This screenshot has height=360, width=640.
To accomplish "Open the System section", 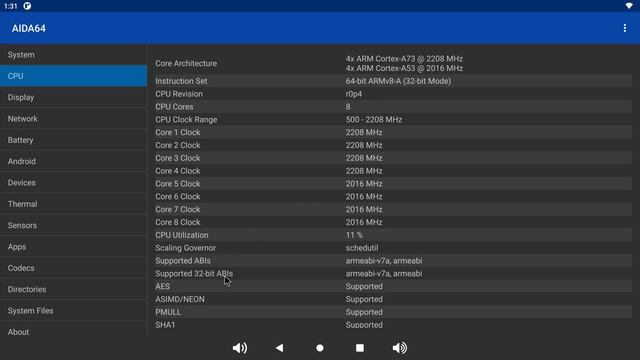I will pos(73,55).
